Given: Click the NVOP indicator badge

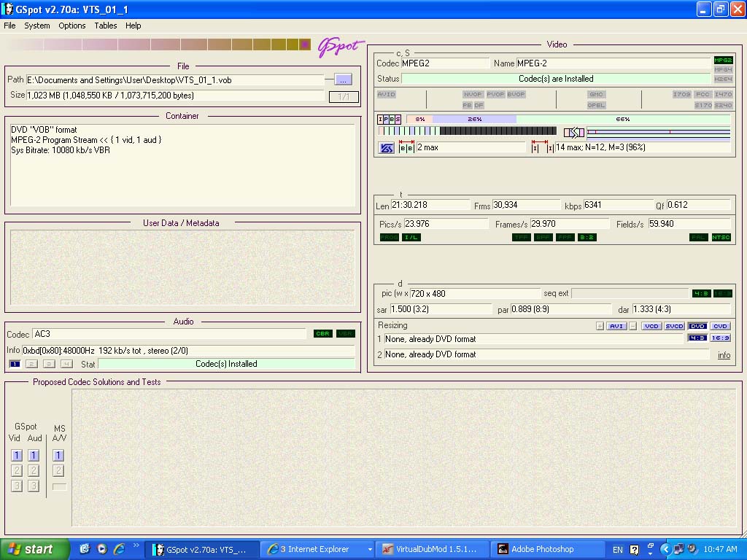Looking at the screenshot, I should [473, 94].
